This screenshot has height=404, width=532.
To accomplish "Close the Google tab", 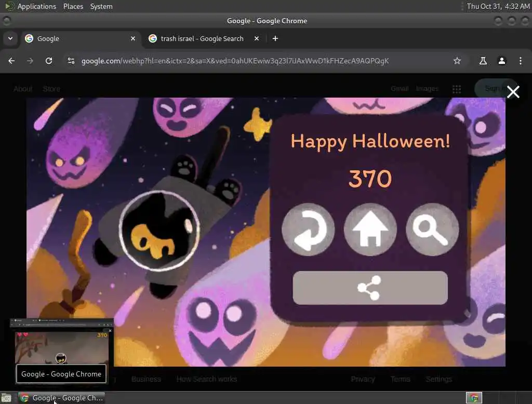I will [133, 38].
